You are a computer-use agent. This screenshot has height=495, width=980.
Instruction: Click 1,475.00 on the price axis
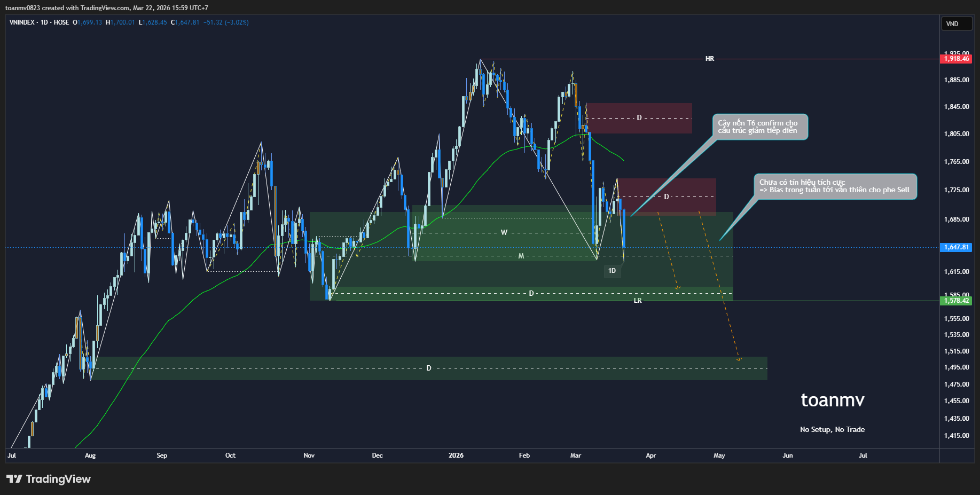(957, 384)
